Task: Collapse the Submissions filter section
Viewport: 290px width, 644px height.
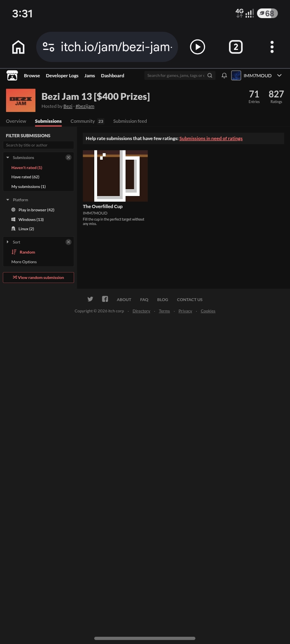Action: pyautogui.click(x=8, y=157)
